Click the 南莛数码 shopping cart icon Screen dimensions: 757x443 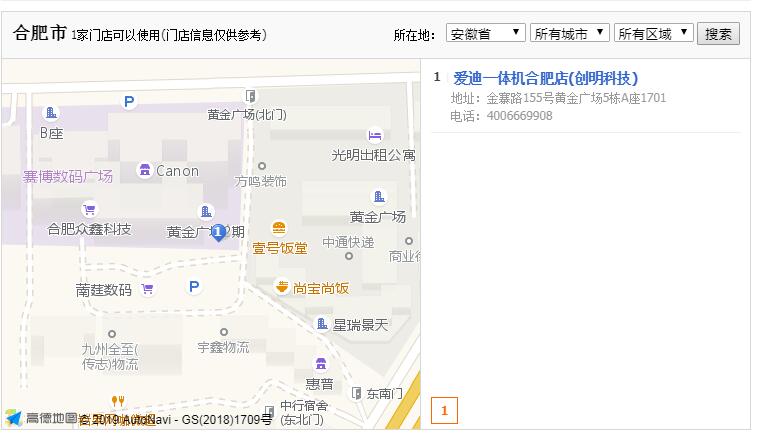[147, 289]
